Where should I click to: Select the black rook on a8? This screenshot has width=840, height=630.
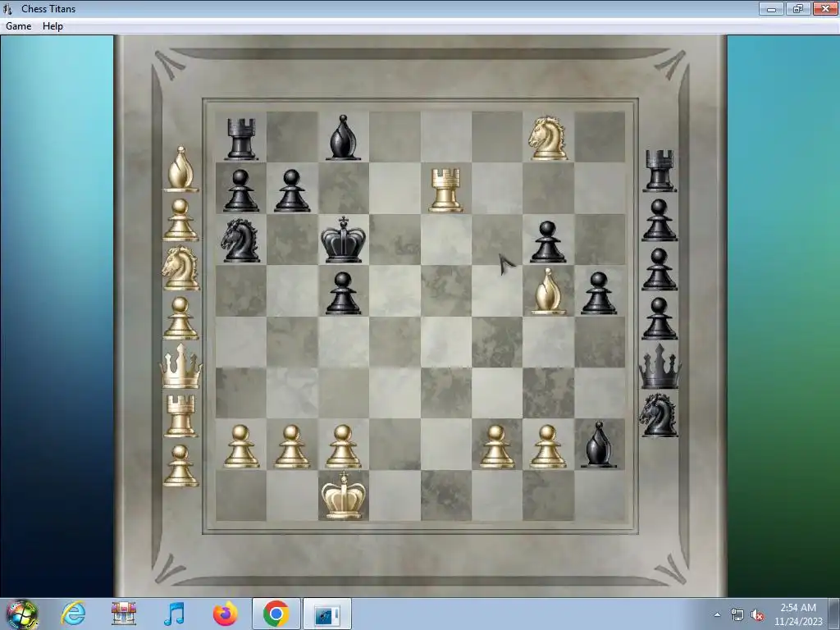[x=240, y=139]
